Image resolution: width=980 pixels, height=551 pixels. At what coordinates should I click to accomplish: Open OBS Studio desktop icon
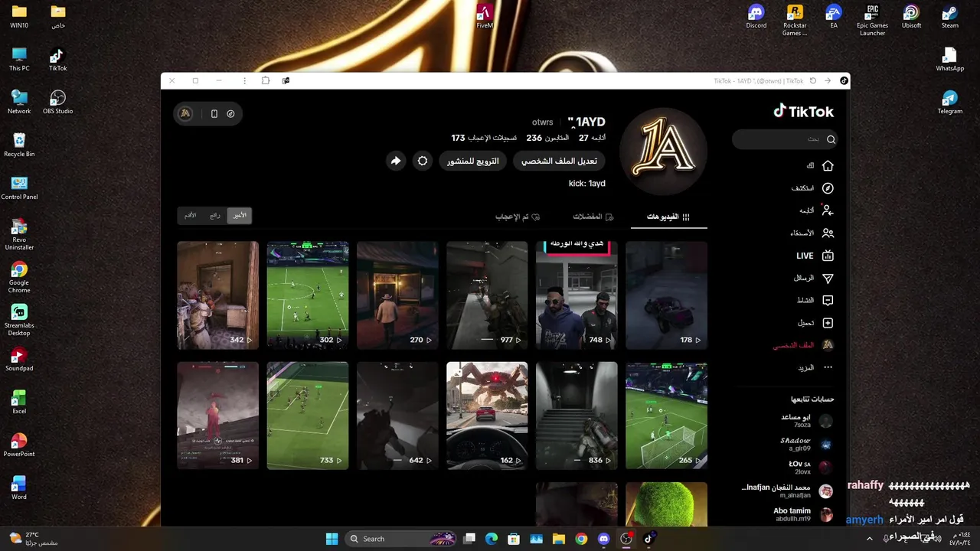(x=57, y=103)
